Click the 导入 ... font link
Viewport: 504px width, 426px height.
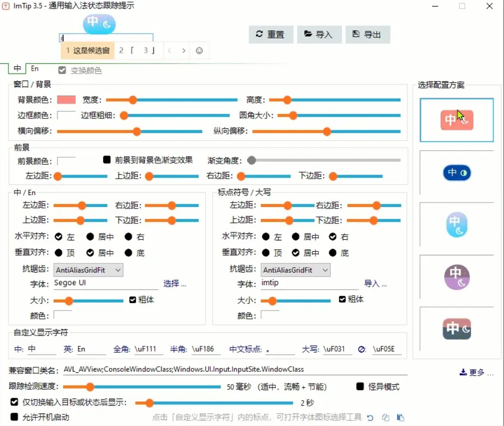[375, 283]
